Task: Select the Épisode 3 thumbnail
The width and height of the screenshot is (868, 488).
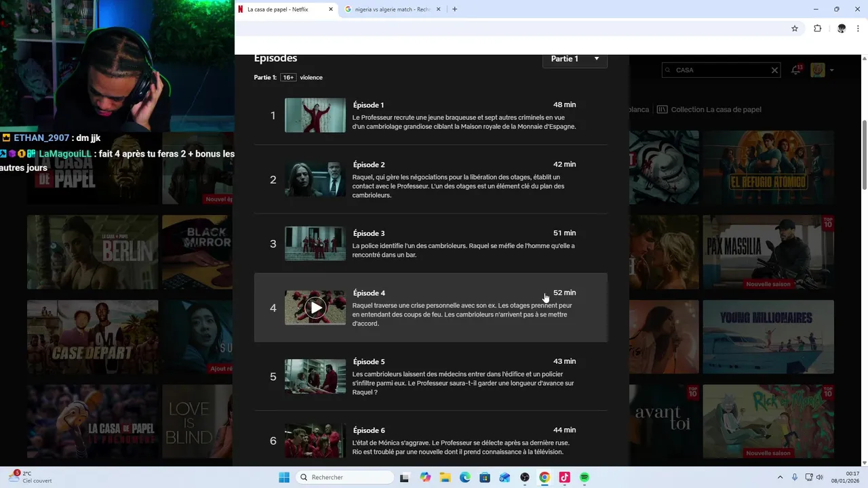Action: 315,243
